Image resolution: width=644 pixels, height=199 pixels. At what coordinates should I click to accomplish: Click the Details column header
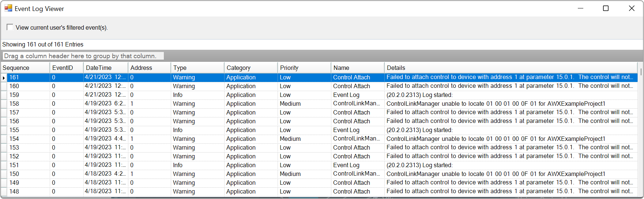click(x=511, y=68)
